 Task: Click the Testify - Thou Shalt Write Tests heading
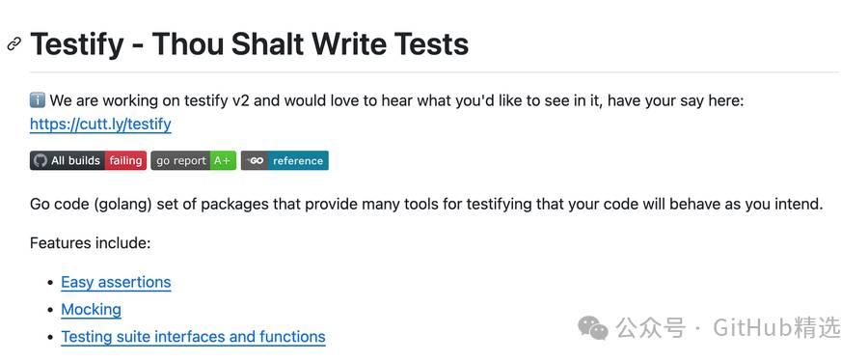click(249, 43)
